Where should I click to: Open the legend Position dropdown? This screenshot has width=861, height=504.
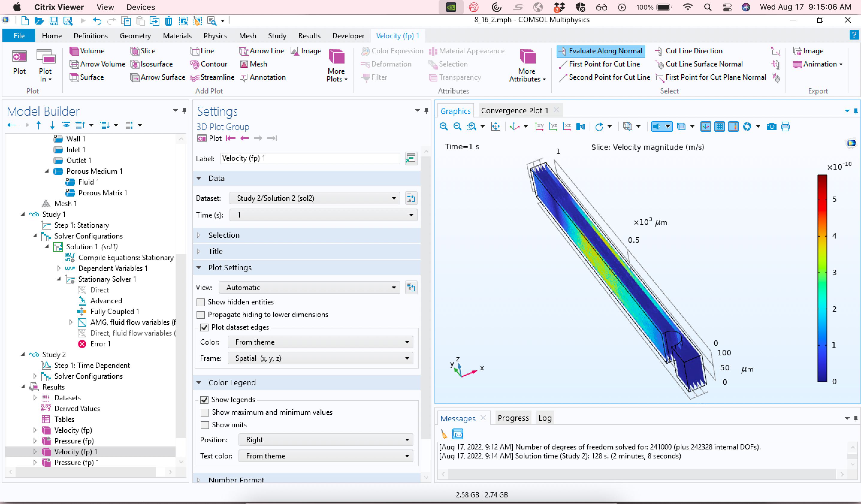325,440
